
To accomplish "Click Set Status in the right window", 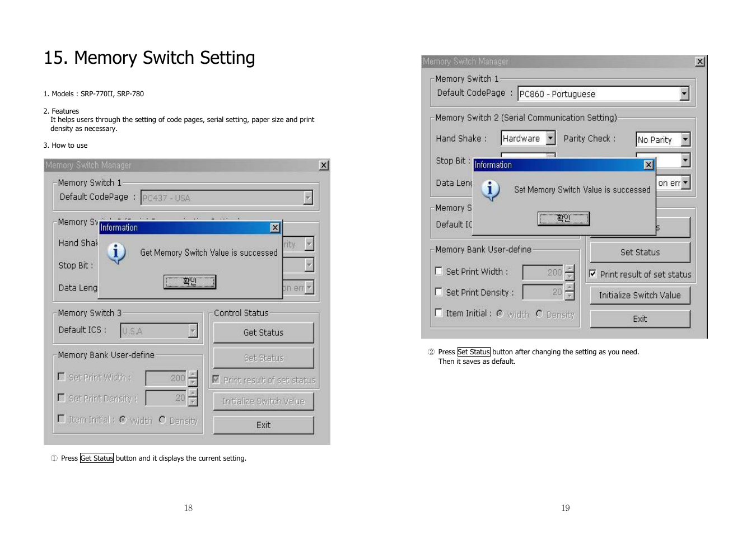I will click(640, 252).
